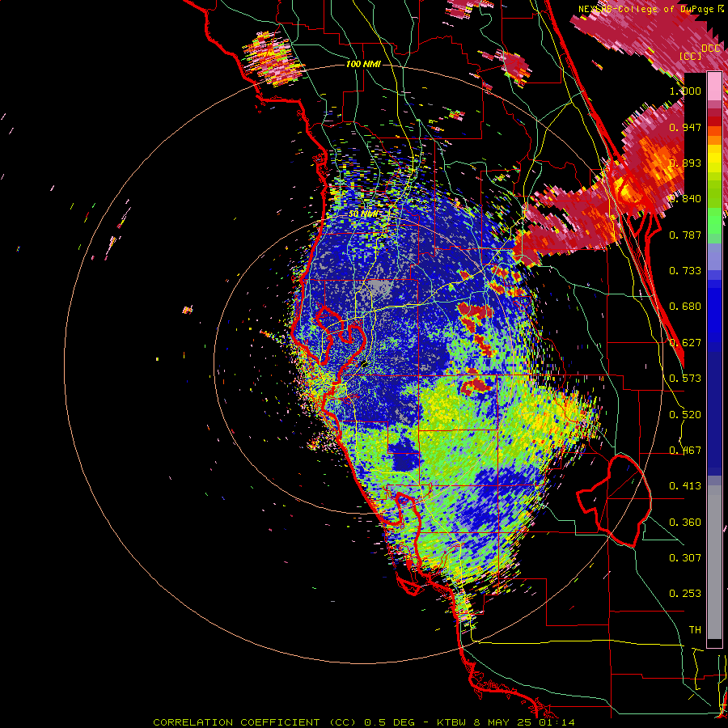The height and width of the screenshot is (728, 728).
Task: Select the 0.893 scale value
Action: point(685,163)
